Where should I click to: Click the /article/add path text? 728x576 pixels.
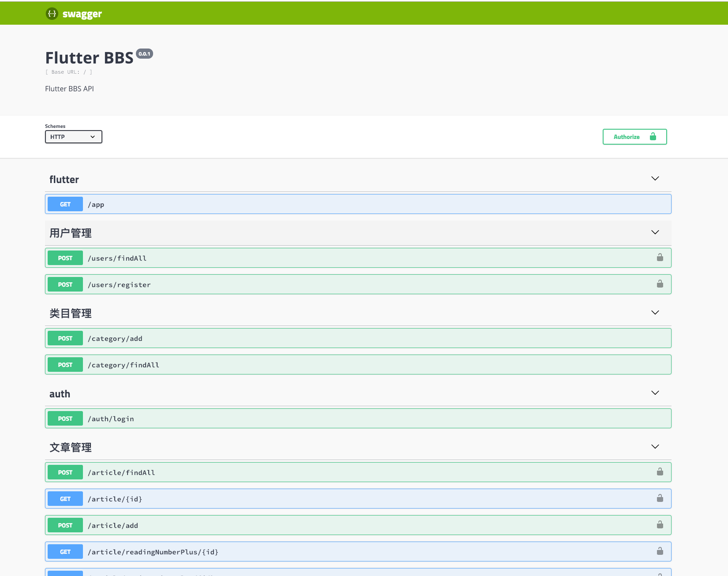[113, 525]
